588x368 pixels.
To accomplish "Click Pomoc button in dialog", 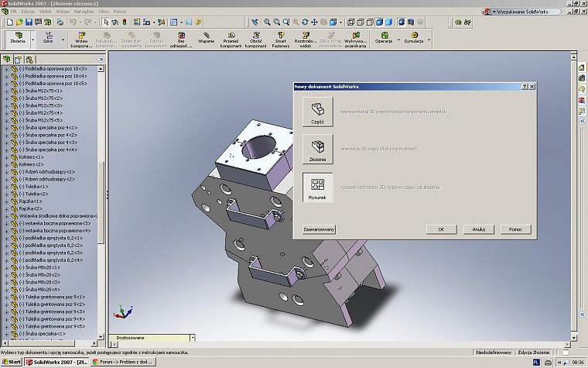I will [x=515, y=229].
